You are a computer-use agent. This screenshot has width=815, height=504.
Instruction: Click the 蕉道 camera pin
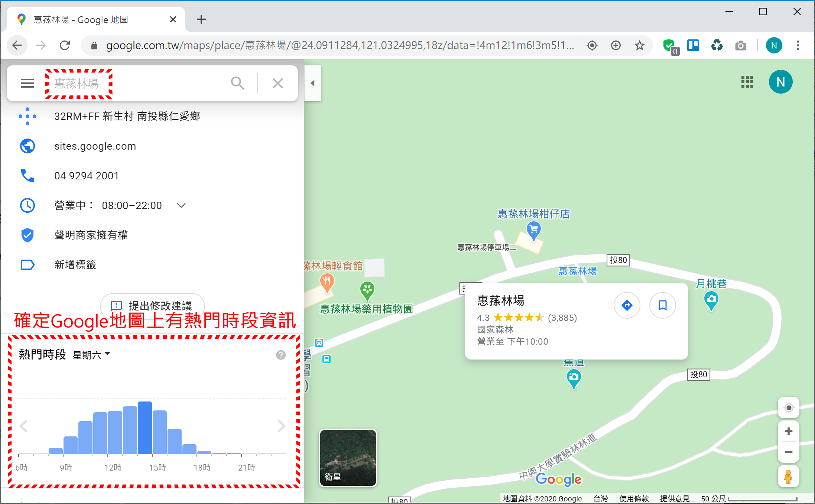tap(574, 379)
